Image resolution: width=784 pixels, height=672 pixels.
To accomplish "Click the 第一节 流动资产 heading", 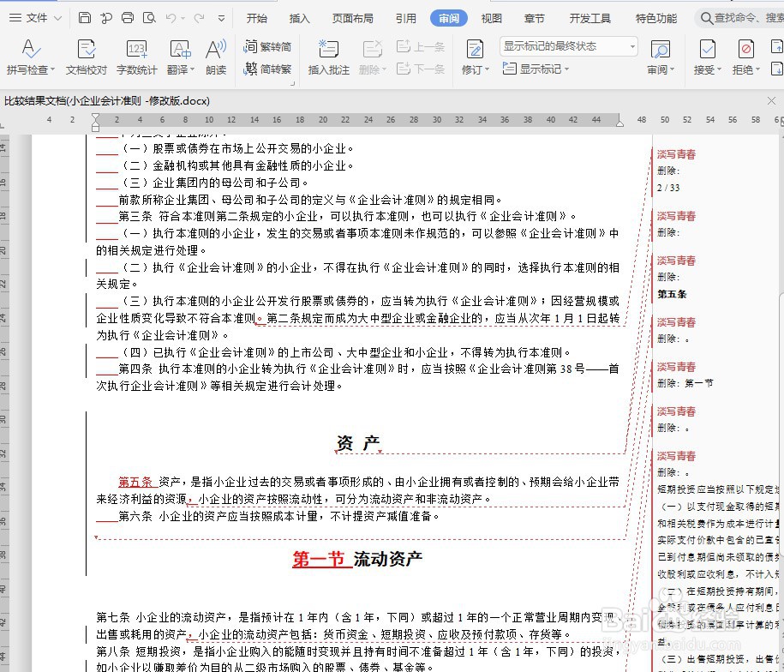I will pyautogui.click(x=357, y=559).
